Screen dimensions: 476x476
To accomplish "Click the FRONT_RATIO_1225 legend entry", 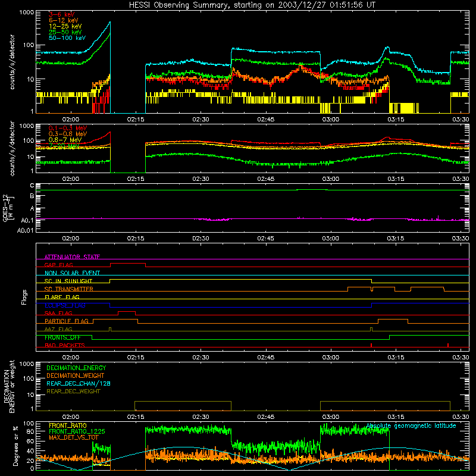I will coord(77,431).
